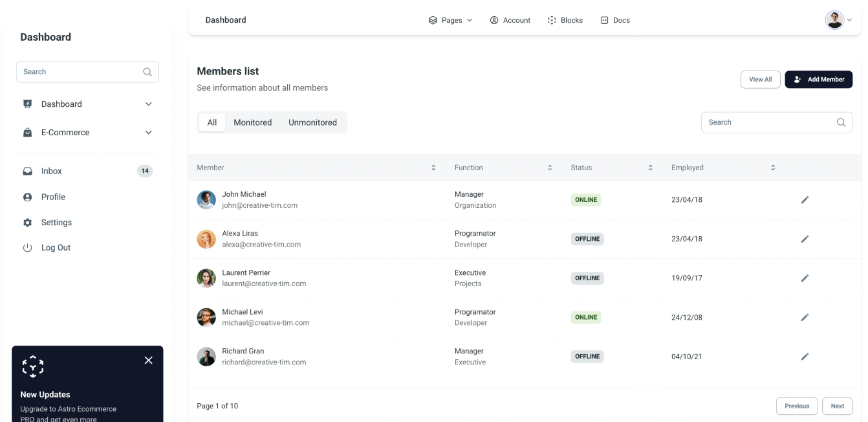The height and width of the screenshot is (422, 868).
Task: Go to Next page of members
Action: point(838,406)
